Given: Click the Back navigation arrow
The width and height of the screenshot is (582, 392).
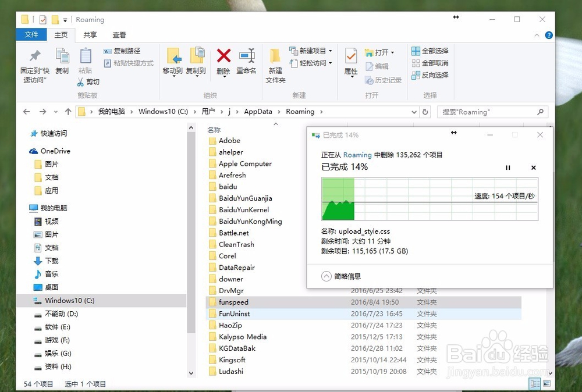Looking at the screenshot, I should pos(26,112).
